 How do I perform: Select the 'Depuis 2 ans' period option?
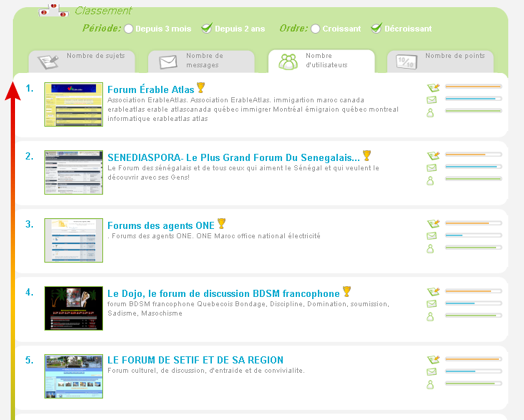point(207,28)
